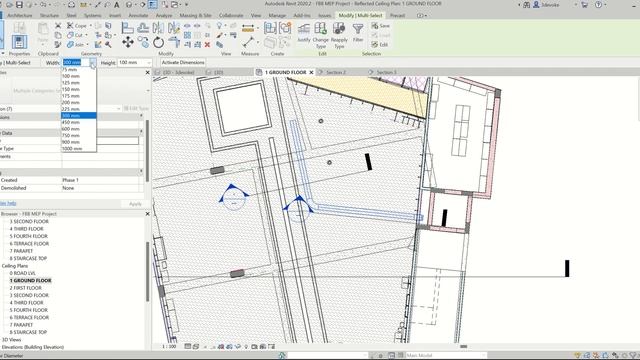Image resolution: width=640 pixels, height=360 pixels.
Task: Open the Annotate ribbon tab
Action: (x=138, y=16)
